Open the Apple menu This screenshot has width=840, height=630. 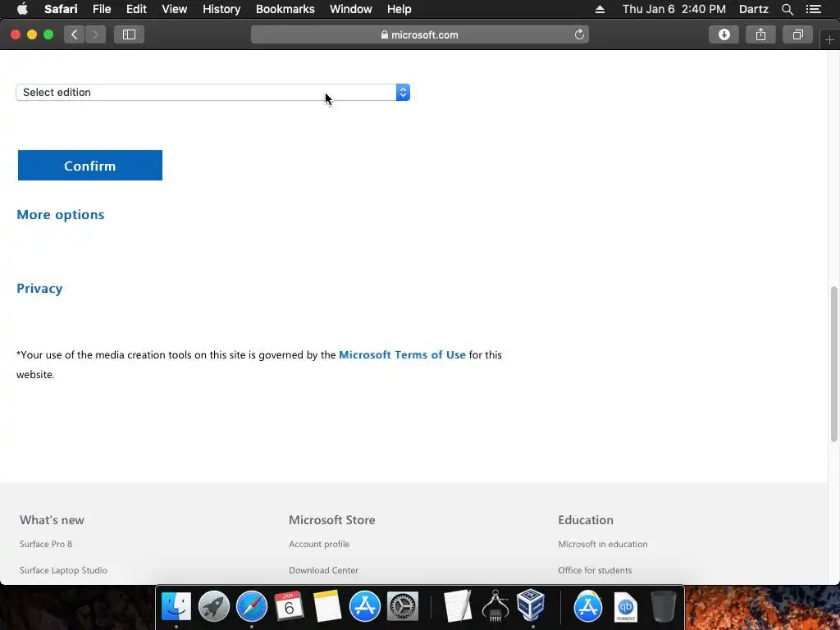pyautogui.click(x=22, y=9)
